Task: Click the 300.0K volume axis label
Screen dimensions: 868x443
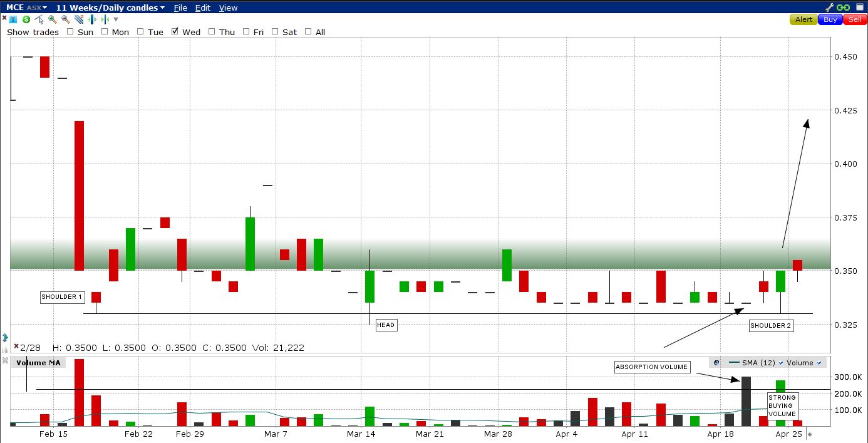Action: click(849, 377)
